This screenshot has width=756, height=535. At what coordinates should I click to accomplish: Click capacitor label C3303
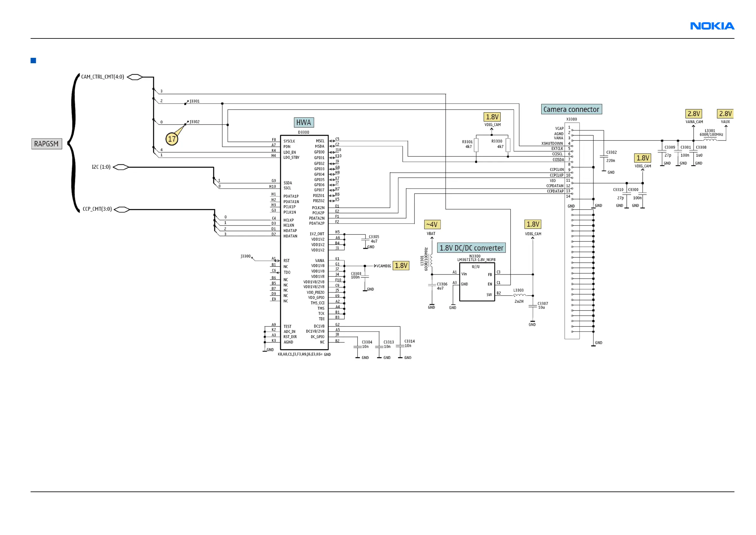pos(356,274)
